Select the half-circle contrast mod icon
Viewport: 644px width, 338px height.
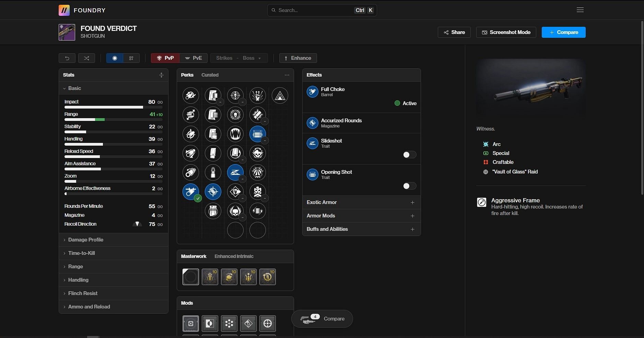(210, 323)
